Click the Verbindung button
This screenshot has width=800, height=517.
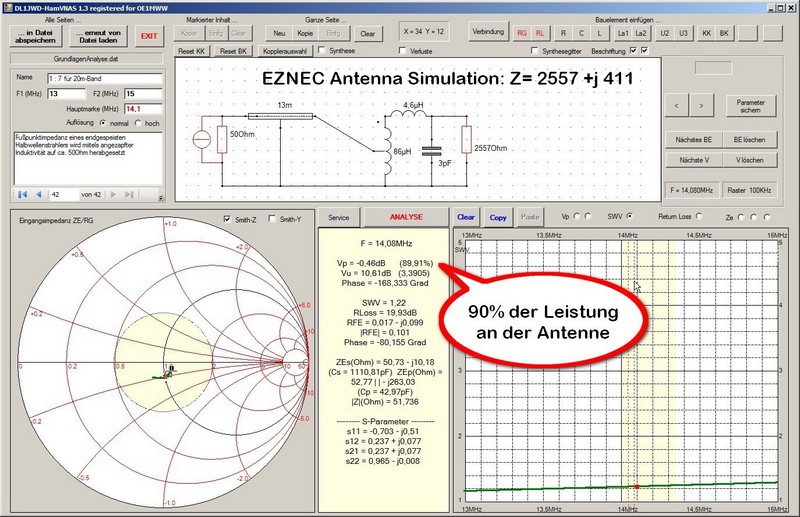[x=488, y=32]
